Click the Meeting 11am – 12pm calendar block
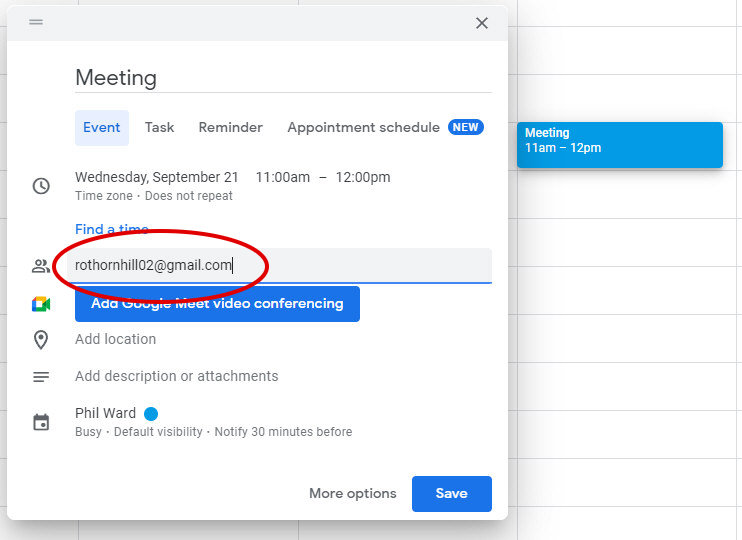This screenshot has height=540, width=742. click(619, 145)
